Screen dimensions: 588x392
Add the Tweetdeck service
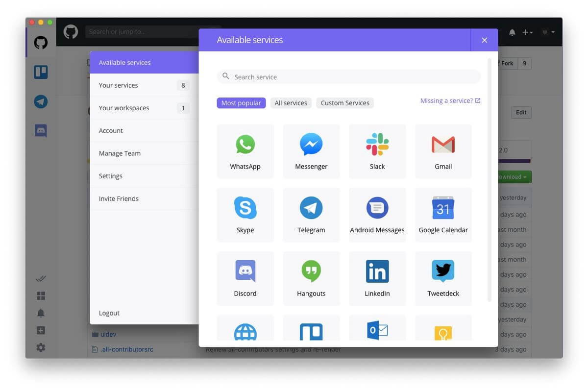443,278
